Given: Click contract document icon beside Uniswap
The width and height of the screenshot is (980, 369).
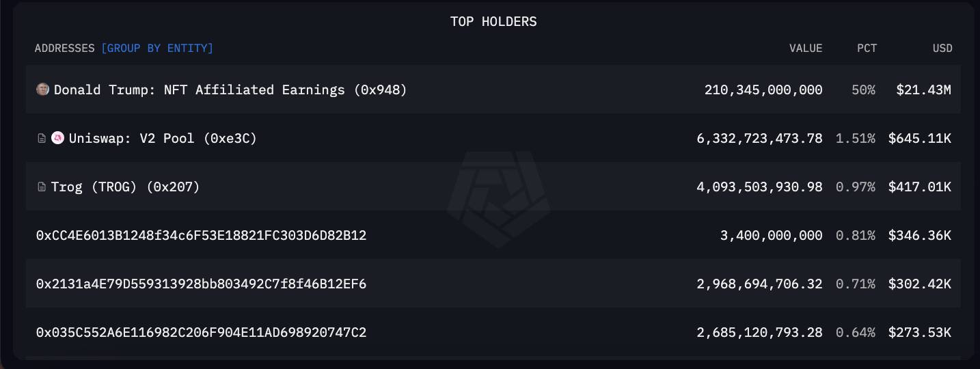Looking at the screenshot, I should coord(42,139).
